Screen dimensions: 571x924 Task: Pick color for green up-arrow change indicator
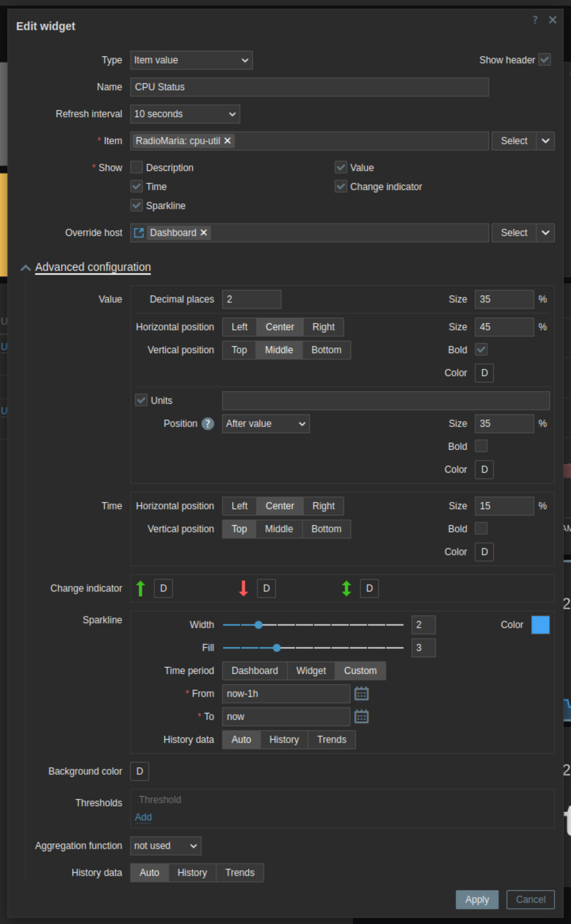(163, 588)
